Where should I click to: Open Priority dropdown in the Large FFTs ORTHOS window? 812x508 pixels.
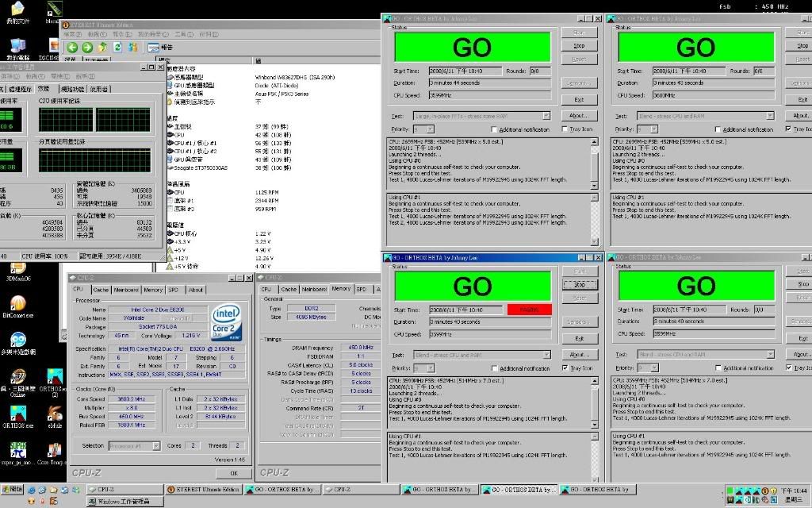tap(431, 129)
